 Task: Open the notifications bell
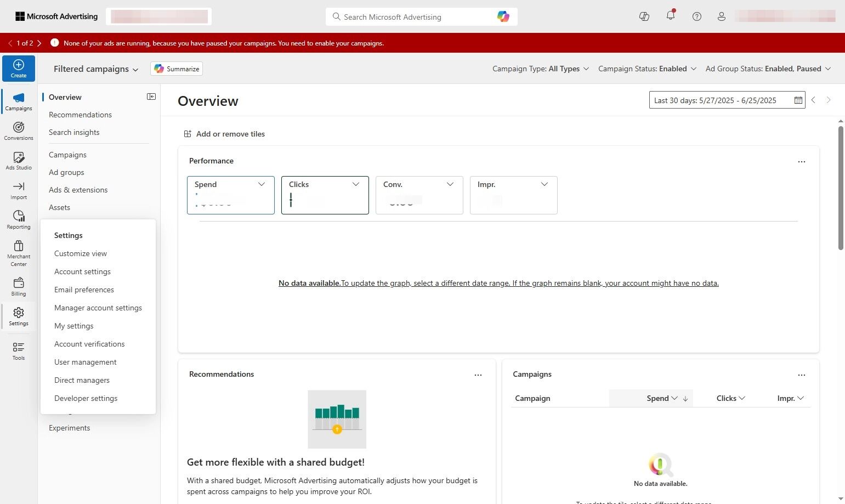(671, 16)
